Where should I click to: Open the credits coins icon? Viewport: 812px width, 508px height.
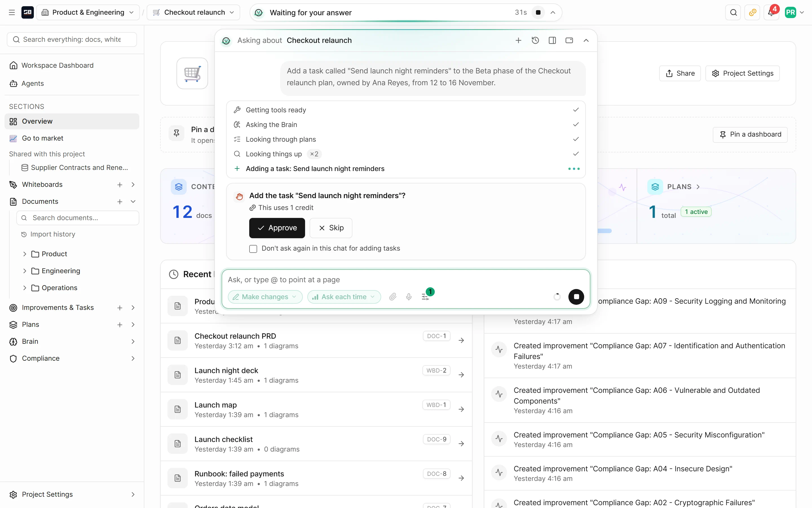tap(753, 12)
